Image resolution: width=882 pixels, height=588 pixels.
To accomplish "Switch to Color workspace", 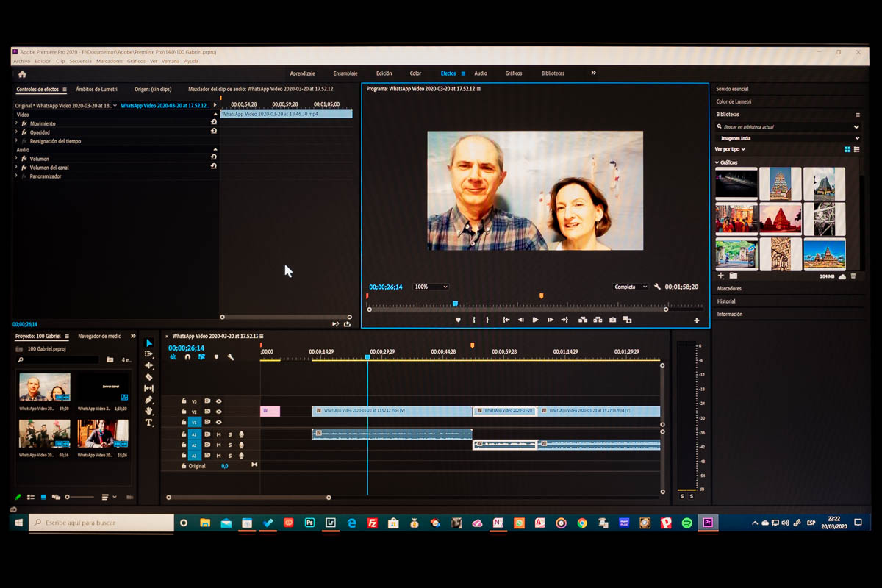I will coord(416,73).
